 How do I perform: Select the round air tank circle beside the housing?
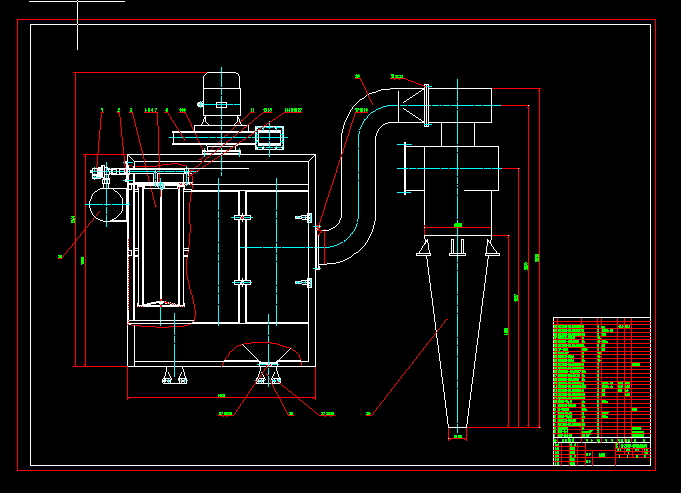pyautogui.click(x=106, y=204)
